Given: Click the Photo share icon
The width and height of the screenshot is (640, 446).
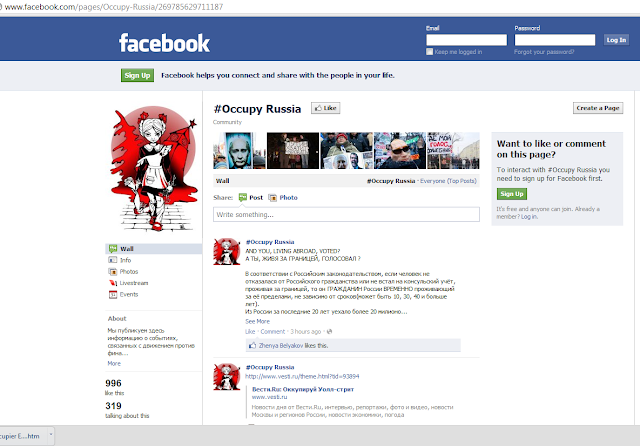Looking at the screenshot, I should click(x=272, y=197).
